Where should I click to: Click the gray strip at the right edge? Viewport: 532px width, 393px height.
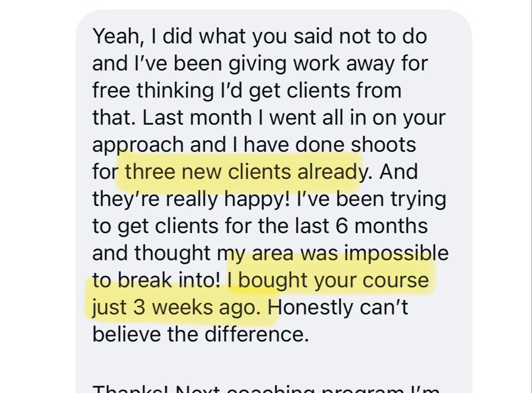point(529,196)
